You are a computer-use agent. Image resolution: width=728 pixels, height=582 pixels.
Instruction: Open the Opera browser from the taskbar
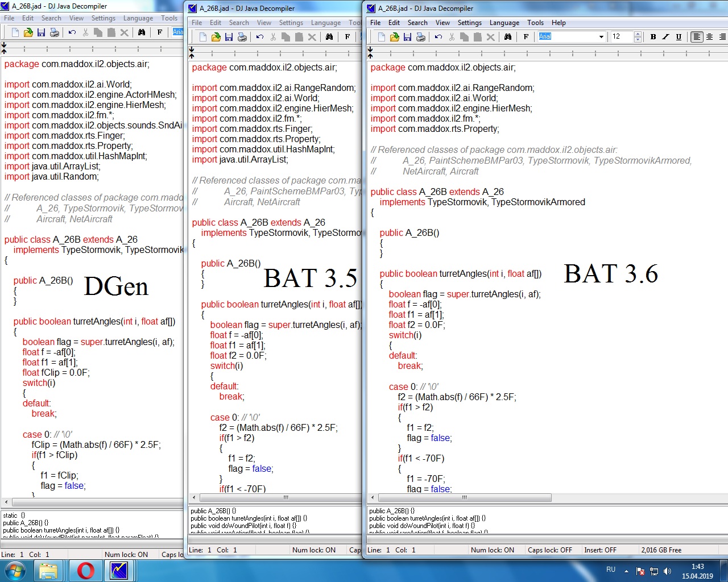coord(86,570)
